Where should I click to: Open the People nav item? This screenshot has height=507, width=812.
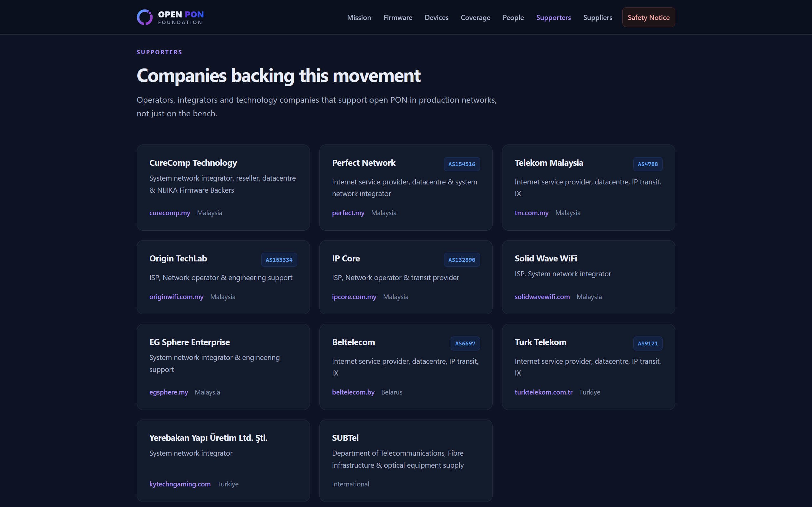pos(513,17)
